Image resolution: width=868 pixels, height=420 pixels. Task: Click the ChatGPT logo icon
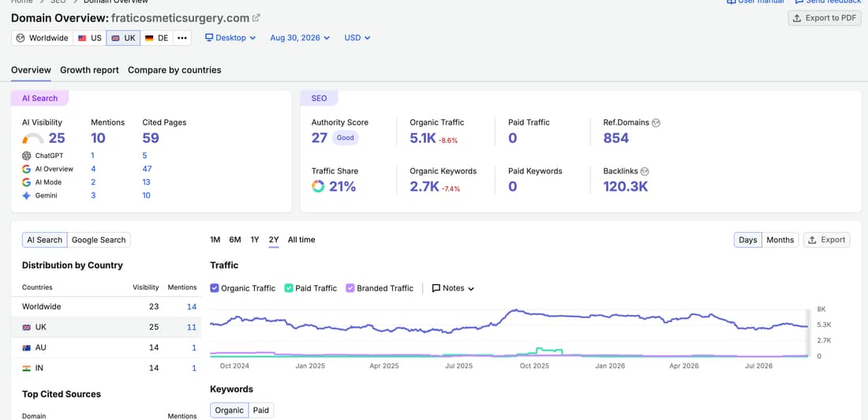(26, 156)
